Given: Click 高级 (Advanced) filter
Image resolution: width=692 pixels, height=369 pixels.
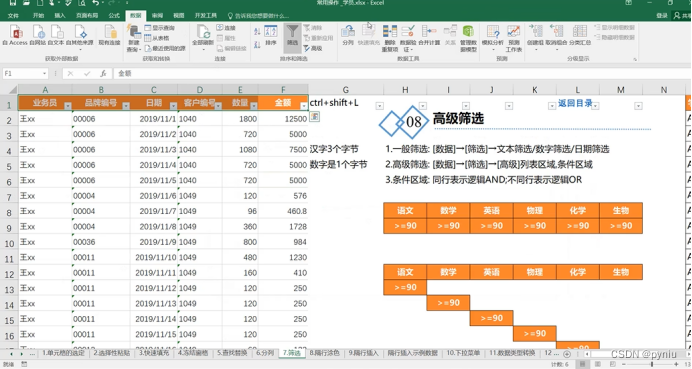Looking at the screenshot, I should (x=313, y=48).
